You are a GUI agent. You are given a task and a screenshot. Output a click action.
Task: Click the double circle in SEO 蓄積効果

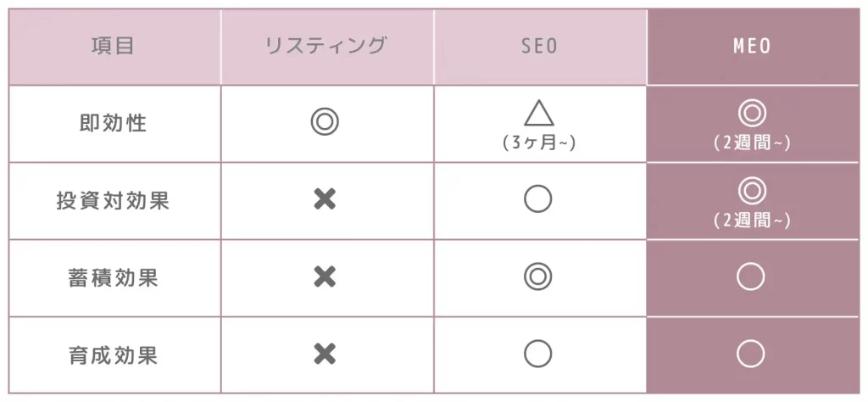[538, 276]
